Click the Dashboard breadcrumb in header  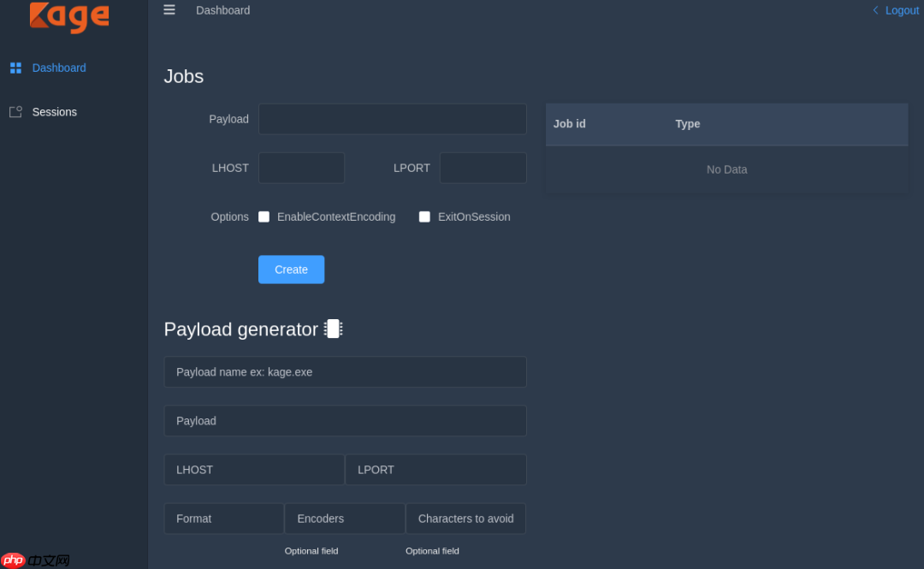[x=222, y=10]
